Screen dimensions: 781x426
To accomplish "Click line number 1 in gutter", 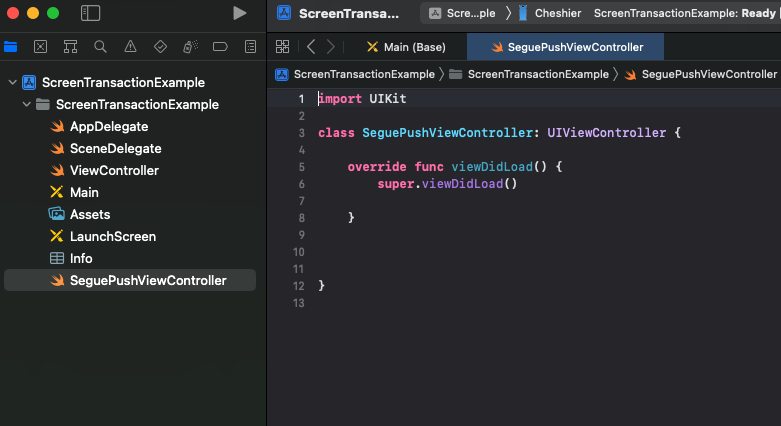I will 301,99.
